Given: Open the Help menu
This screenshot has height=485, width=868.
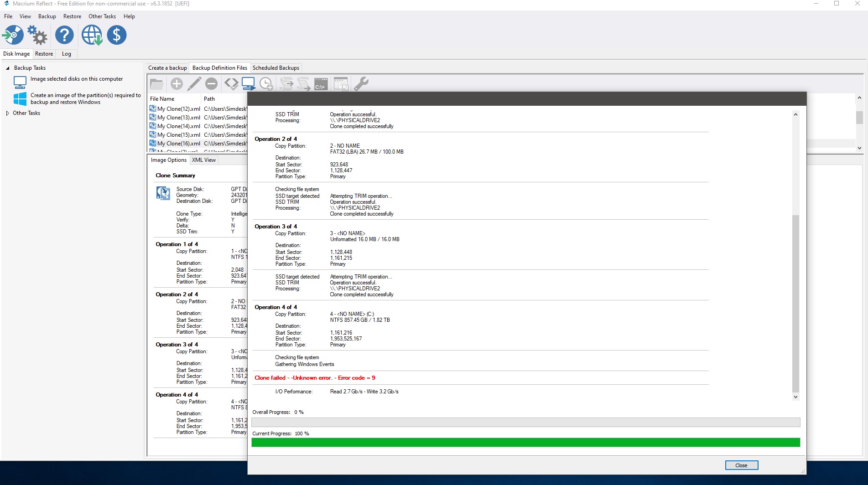Looking at the screenshot, I should [x=129, y=16].
